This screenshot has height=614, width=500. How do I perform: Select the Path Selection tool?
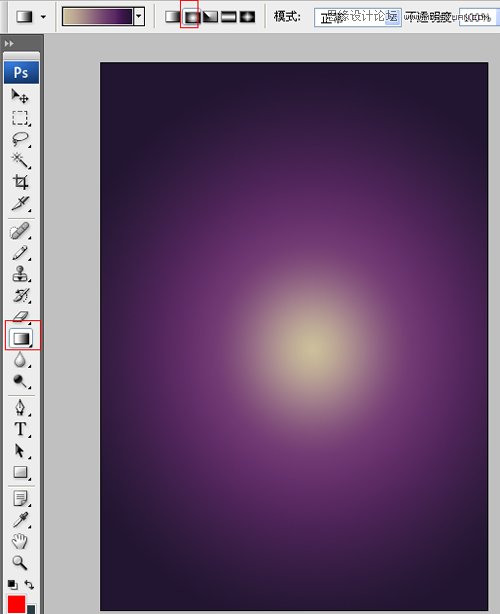tap(20, 451)
